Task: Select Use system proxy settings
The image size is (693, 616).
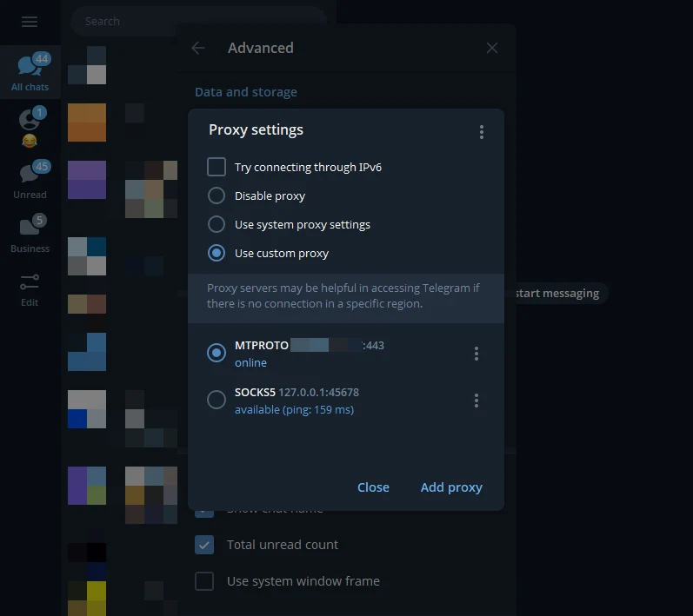Action: coord(217,224)
